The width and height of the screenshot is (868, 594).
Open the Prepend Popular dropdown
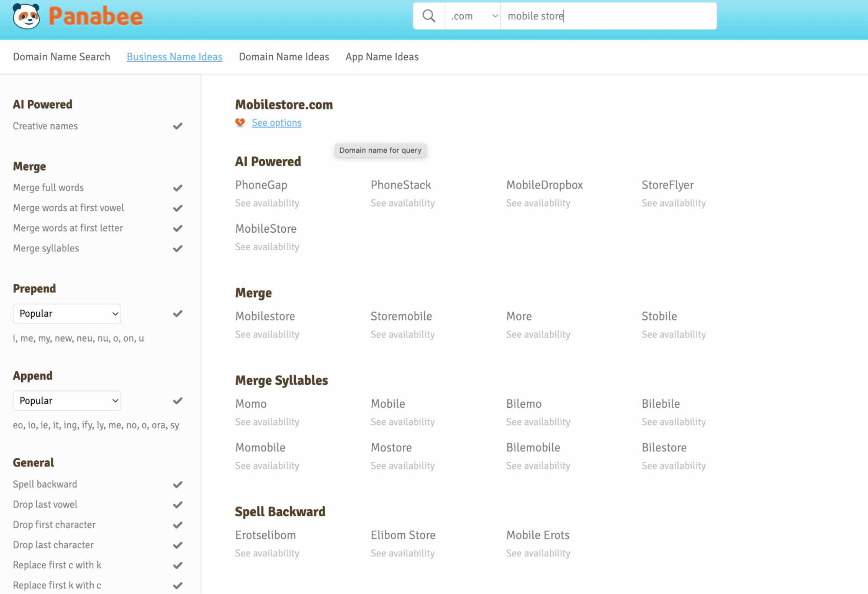click(67, 313)
